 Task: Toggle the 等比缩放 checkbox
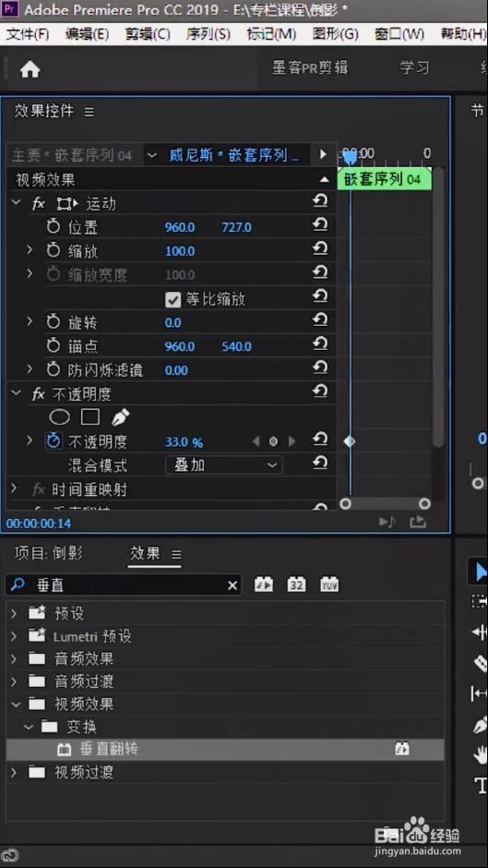pyautogui.click(x=173, y=300)
